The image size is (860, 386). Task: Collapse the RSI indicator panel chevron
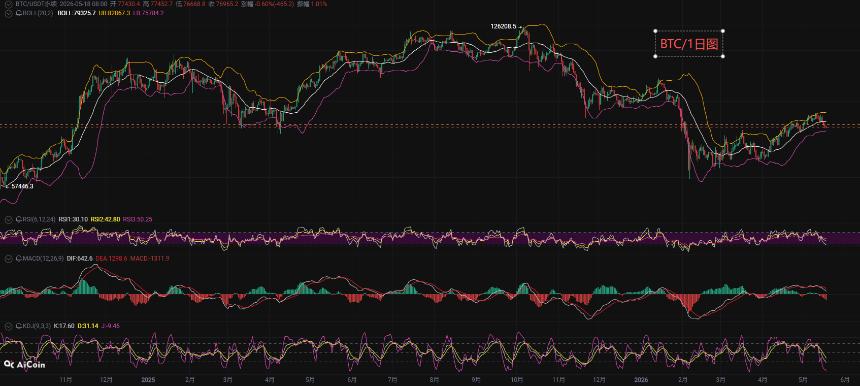pyautogui.click(x=8, y=219)
